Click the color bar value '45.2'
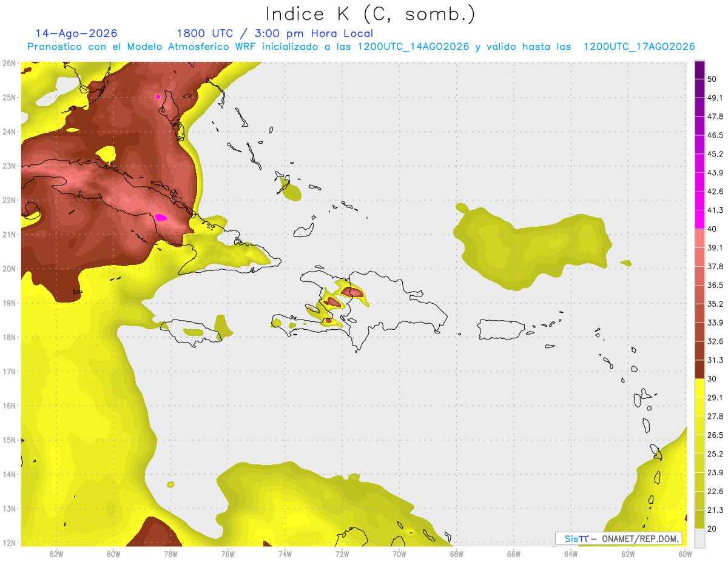This screenshot has height=562, width=728. coord(715,154)
